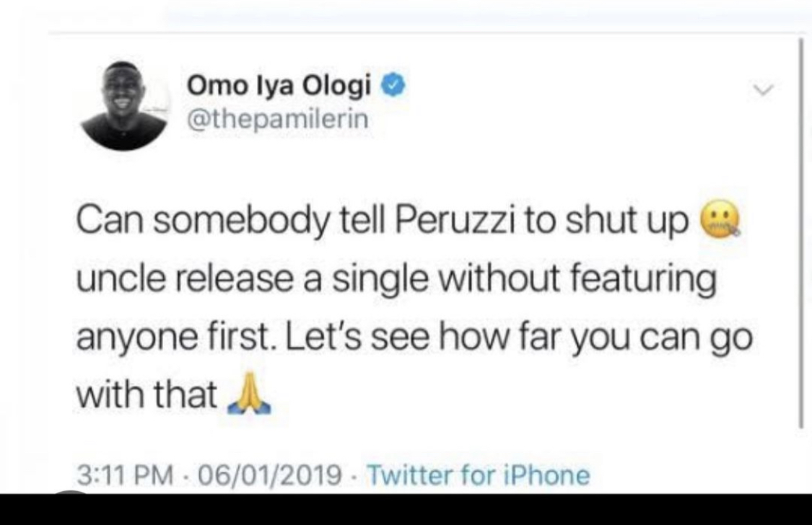Click the vertical scrollbar beside the tweet
Viewport: 812px width, 525px height.
(x=801, y=231)
